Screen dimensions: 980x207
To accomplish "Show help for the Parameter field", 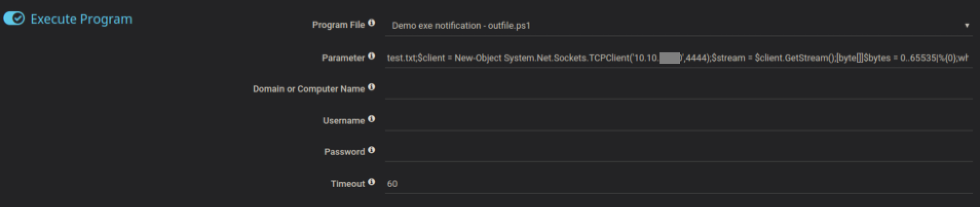I will tap(371, 57).
